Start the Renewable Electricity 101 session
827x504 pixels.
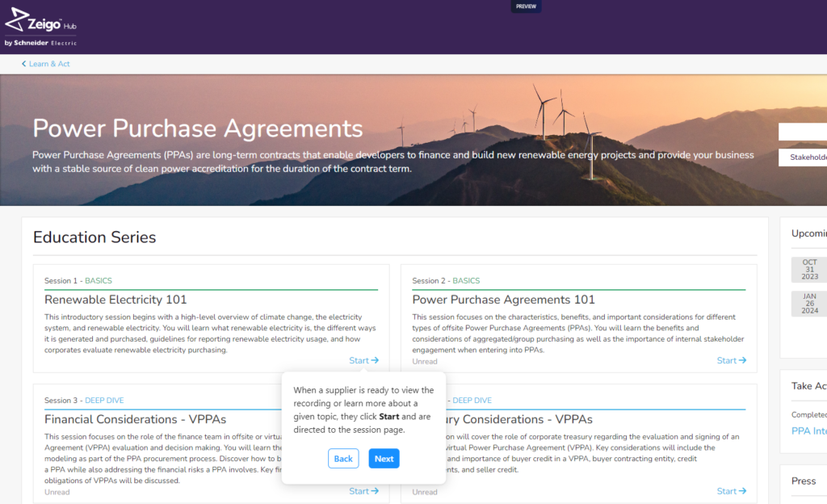click(364, 360)
